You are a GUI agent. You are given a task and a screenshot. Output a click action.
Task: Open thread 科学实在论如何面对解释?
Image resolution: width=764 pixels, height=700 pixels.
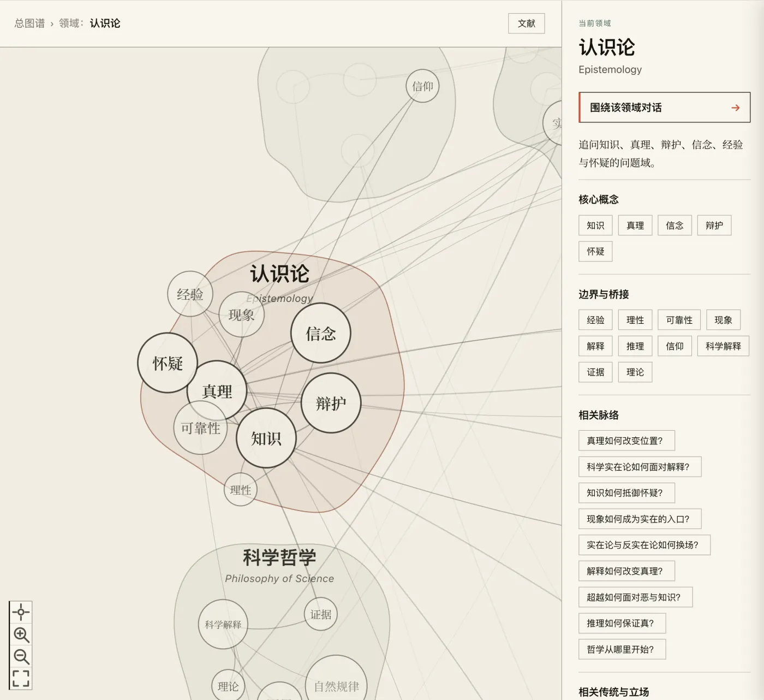click(640, 467)
